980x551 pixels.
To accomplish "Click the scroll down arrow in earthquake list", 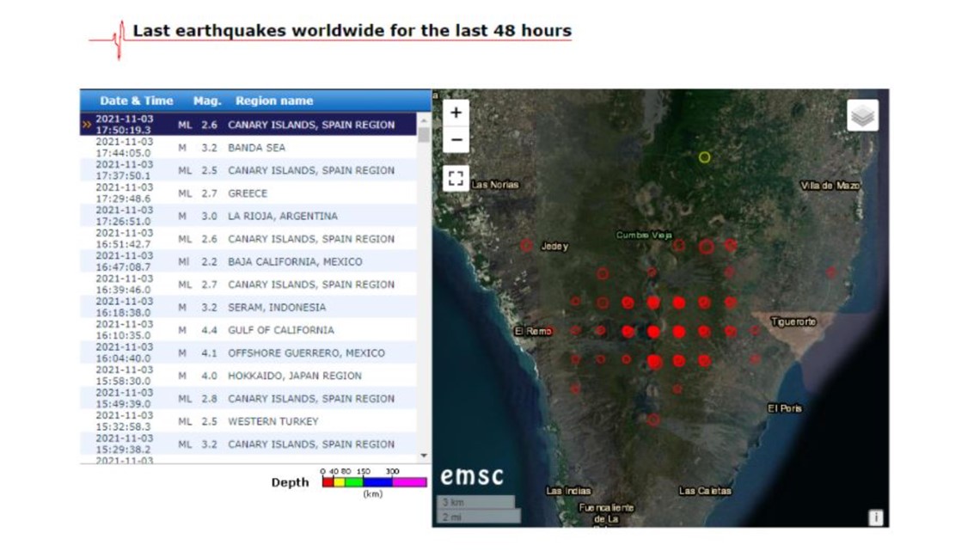I will tap(424, 456).
